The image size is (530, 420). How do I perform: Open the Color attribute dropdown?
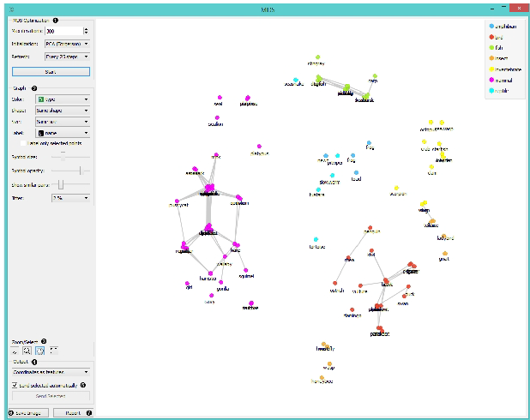click(x=63, y=99)
